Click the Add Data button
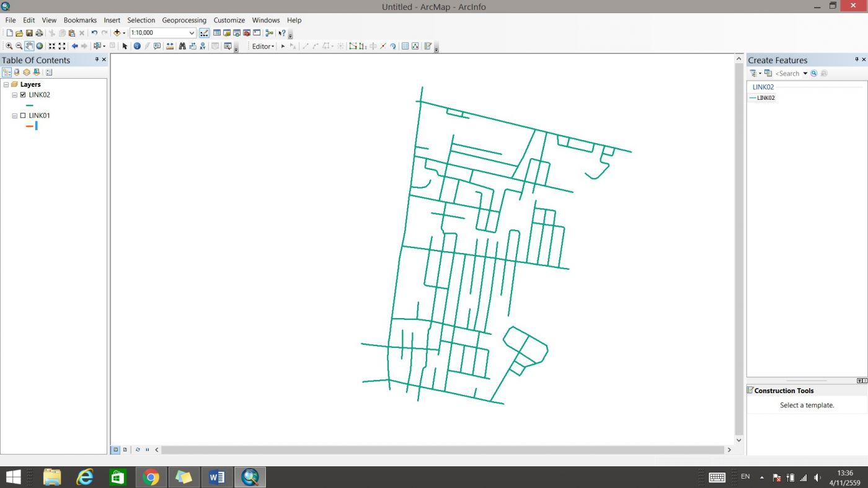 tap(117, 33)
